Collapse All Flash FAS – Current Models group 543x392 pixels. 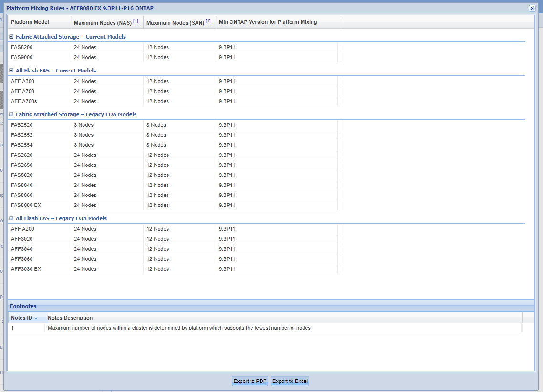pyautogui.click(x=11, y=71)
